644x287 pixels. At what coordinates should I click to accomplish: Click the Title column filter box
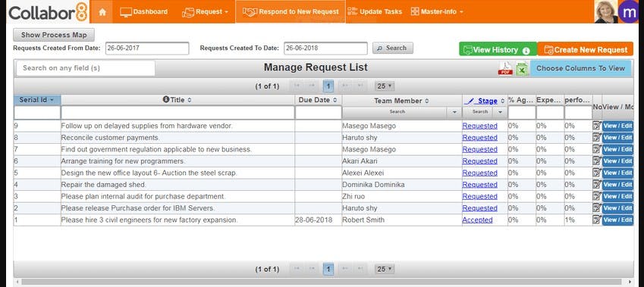(177, 112)
